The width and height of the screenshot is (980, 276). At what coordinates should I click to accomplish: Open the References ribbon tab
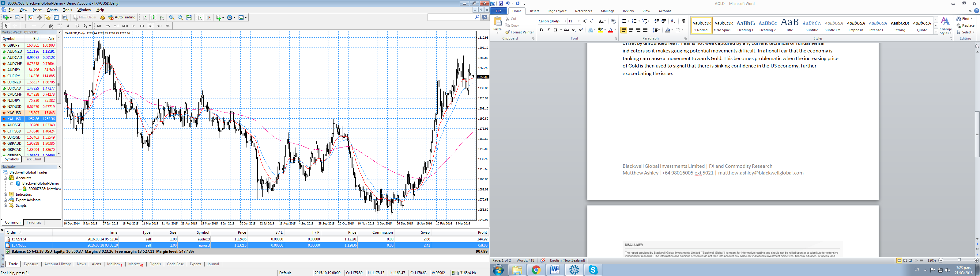[584, 11]
